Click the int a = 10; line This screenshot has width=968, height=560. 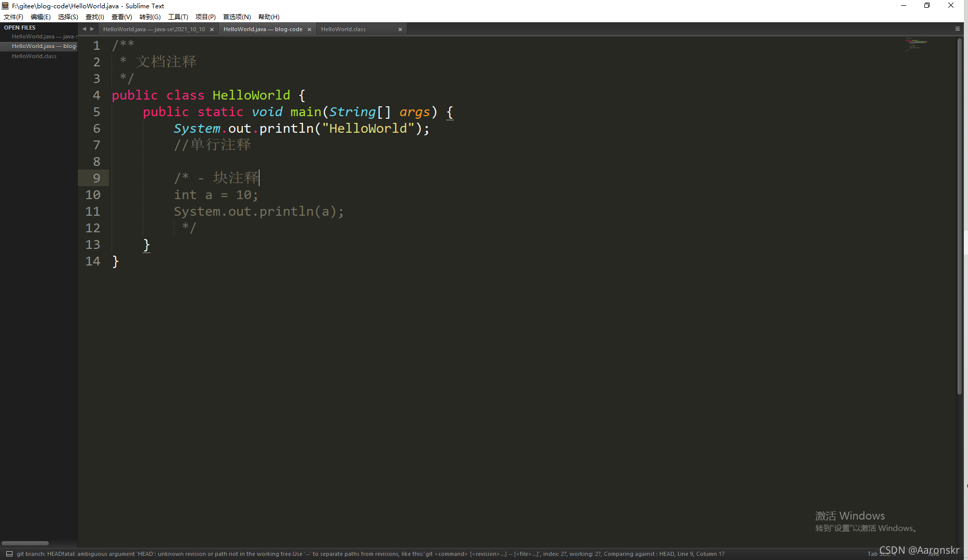pyautogui.click(x=216, y=195)
